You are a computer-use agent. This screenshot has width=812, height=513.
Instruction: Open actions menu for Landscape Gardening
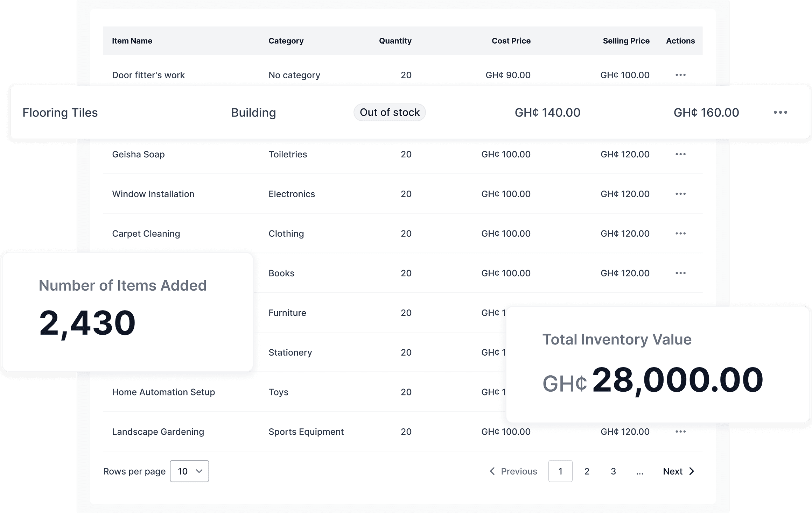pyautogui.click(x=680, y=432)
